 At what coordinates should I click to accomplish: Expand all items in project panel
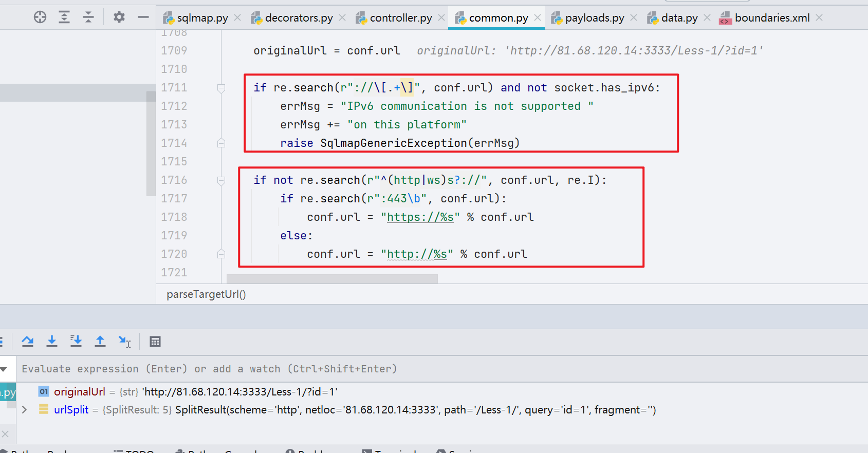[64, 17]
